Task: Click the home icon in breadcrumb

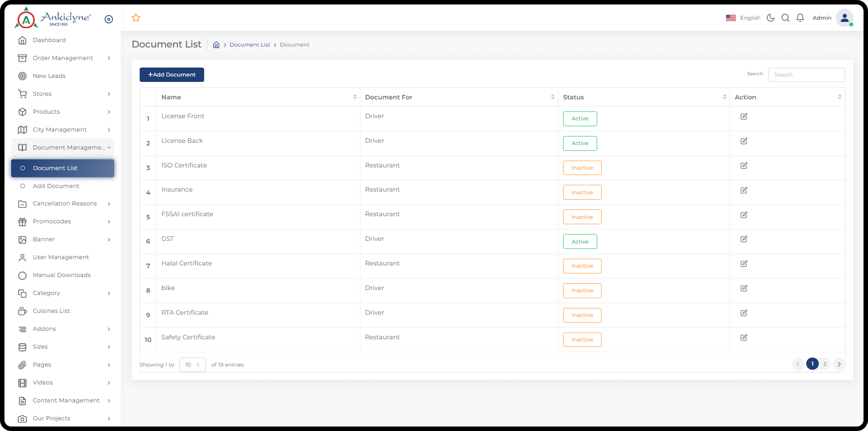Action: coord(216,45)
